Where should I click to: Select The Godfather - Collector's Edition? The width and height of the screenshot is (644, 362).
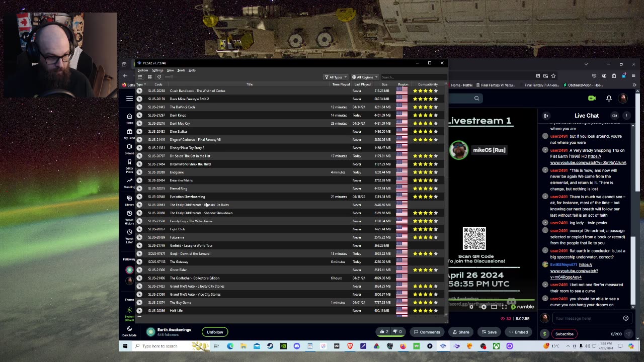click(289, 278)
